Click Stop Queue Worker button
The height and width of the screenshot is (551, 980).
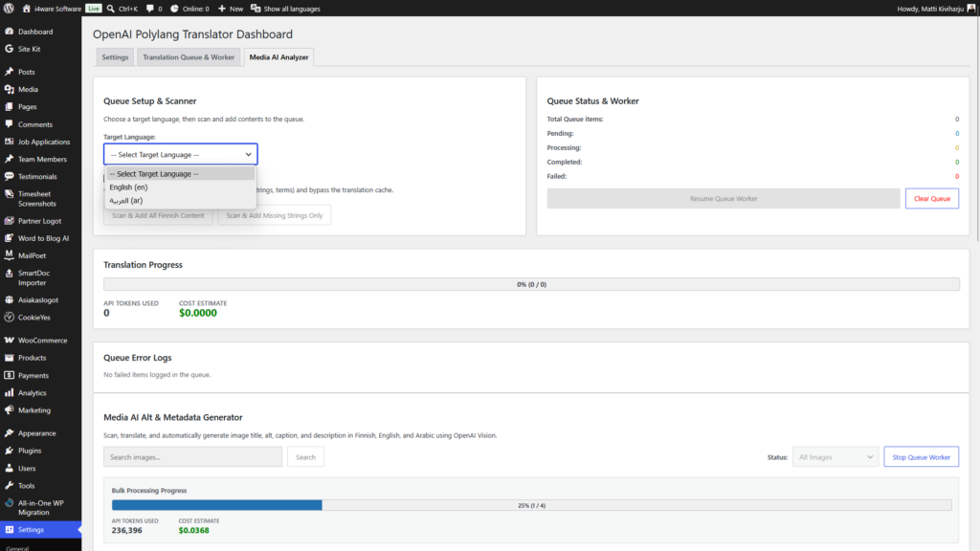tap(922, 456)
